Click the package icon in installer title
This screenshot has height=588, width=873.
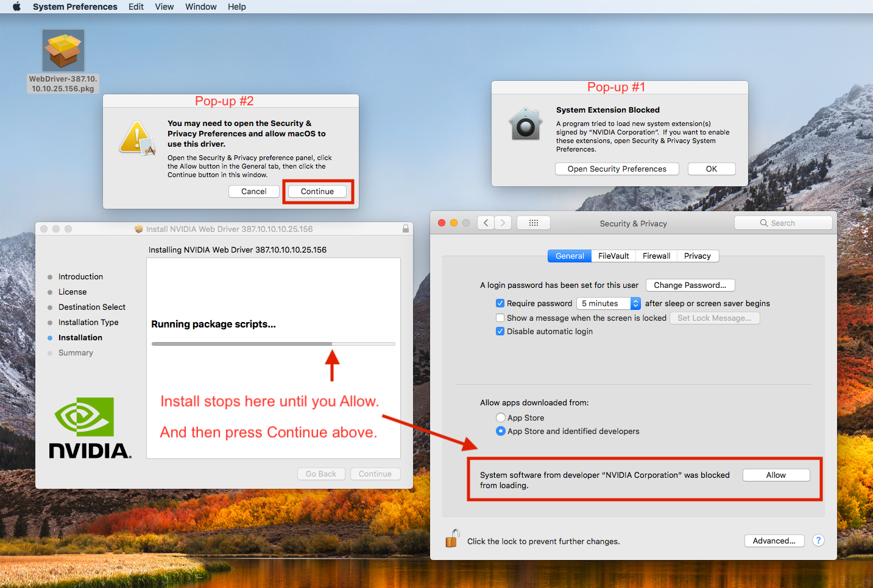click(138, 229)
